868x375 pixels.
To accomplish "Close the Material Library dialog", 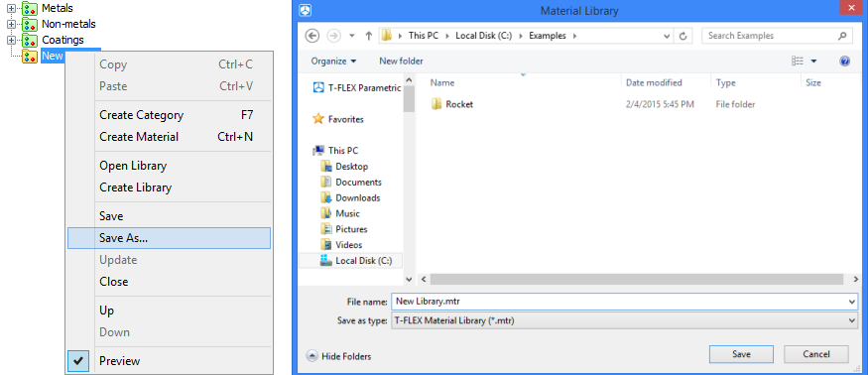I will 852,8.
